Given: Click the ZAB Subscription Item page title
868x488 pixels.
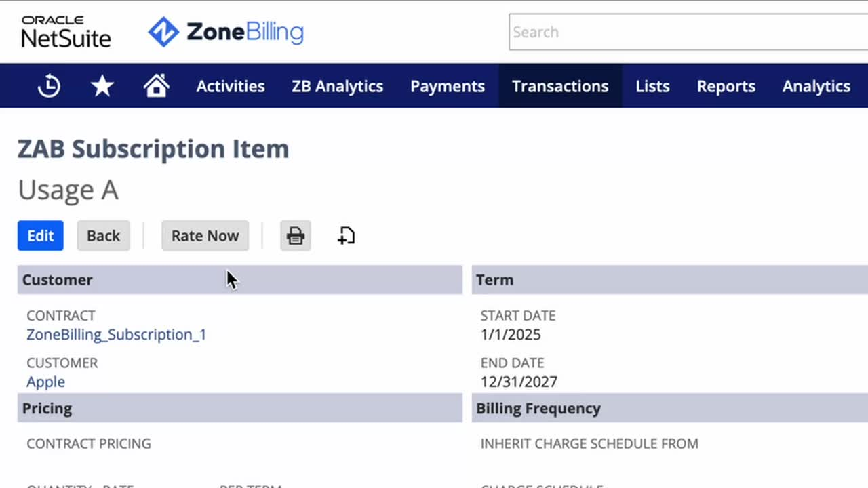Looking at the screenshot, I should pyautogui.click(x=153, y=148).
